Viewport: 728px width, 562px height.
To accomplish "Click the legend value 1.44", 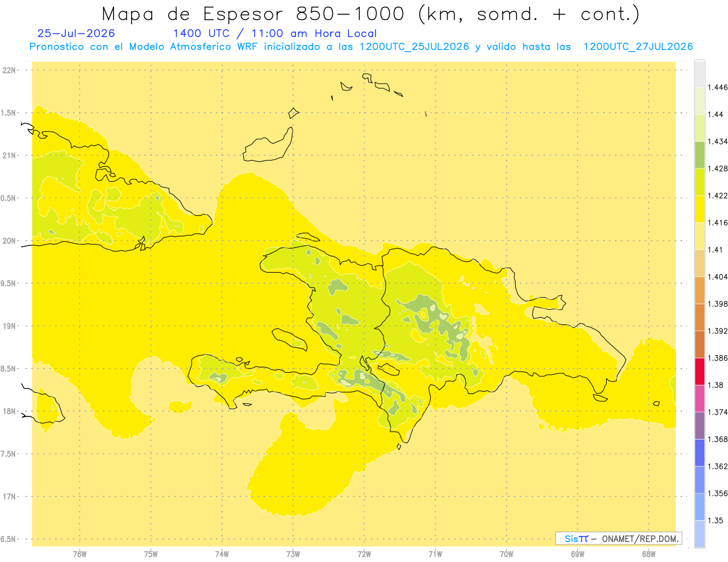I will tap(716, 114).
